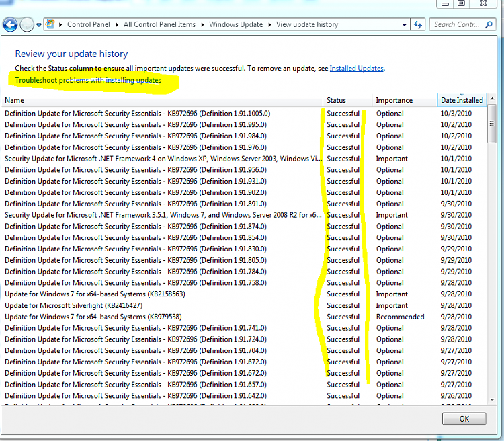Select Update for Microsoft Silverlight KB2416427

click(x=244, y=305)
